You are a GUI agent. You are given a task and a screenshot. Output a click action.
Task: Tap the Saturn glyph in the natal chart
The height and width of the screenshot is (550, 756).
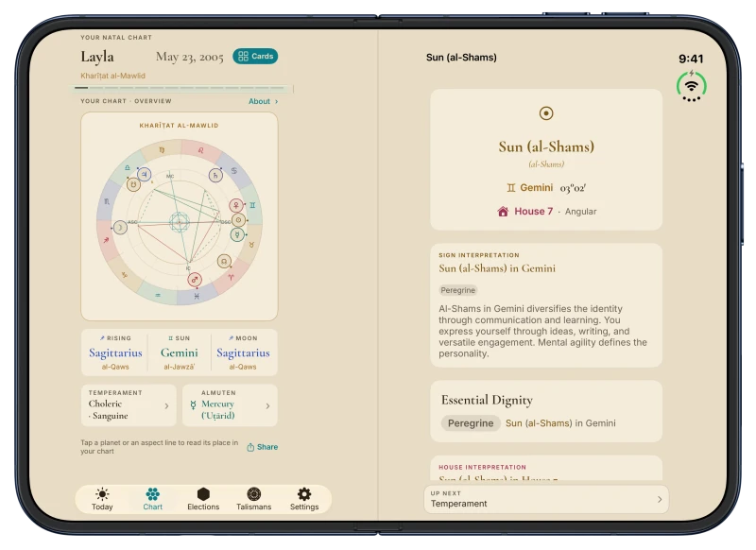215,176
